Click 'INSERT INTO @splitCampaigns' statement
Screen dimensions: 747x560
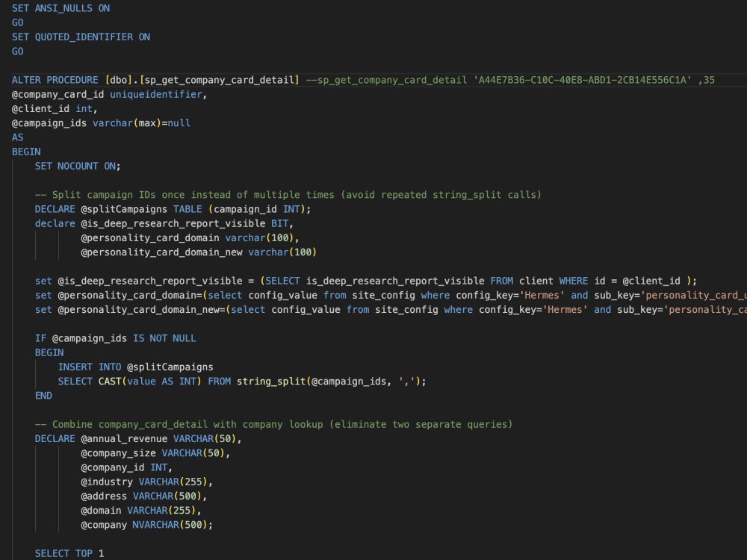click(136, 367)
